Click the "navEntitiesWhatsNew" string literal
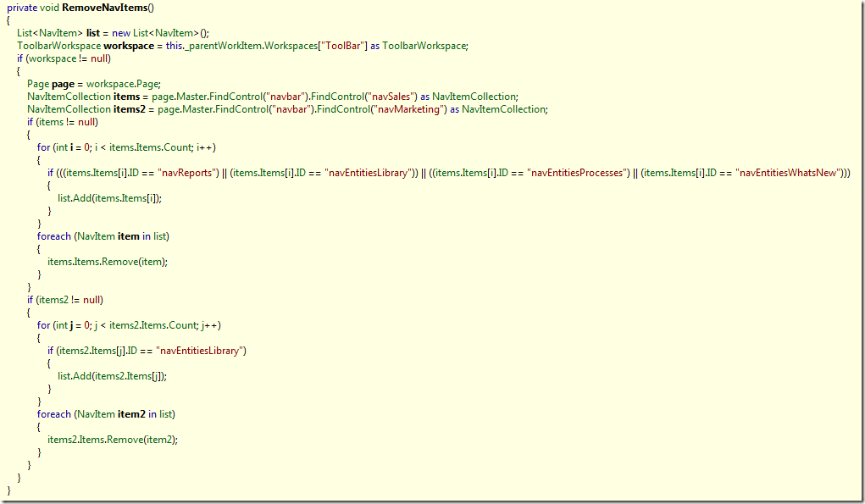 (x=787, y=173)
